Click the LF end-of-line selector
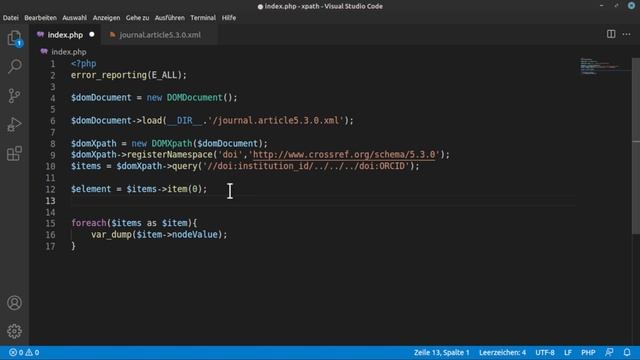Image resolution: width=640 pixels, height=360 pixels. click(x=567, y=352)
